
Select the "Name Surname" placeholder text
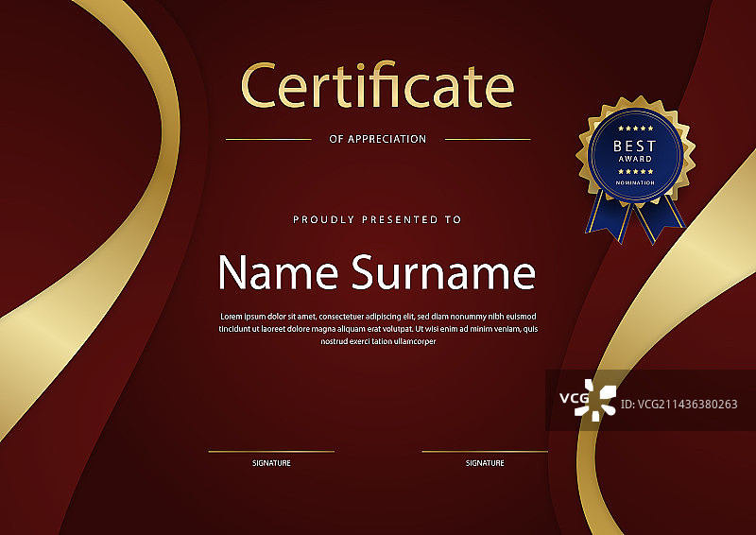(376, 272)
